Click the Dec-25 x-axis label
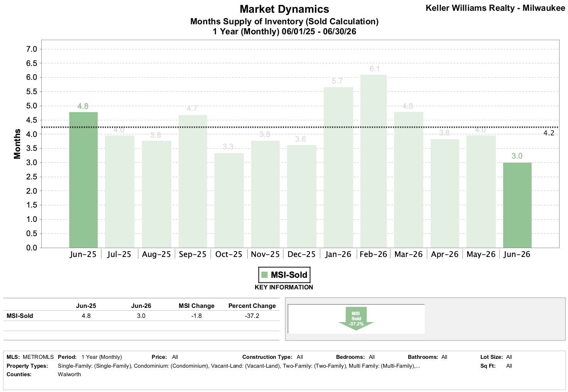Viewport: 568px width, 392px height. [301, 254]
